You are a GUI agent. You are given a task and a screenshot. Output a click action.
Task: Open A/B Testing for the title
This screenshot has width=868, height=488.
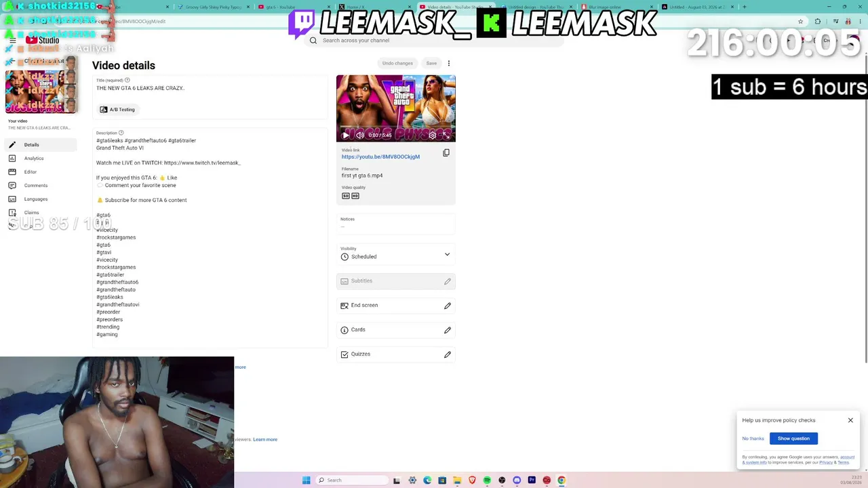(x=117, y=109)
